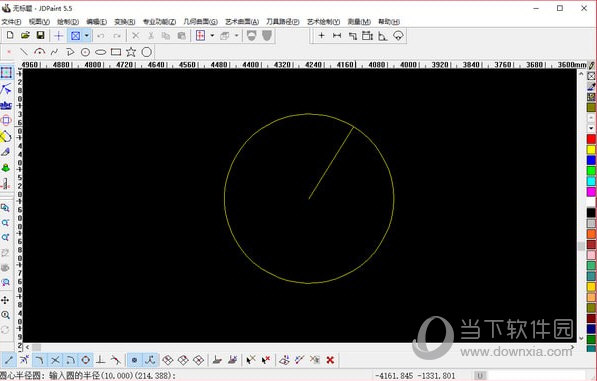The width and height of the screenshot is (597, 381).
Task: Click the red-lined grid view icon
Action: click(200, 36)
